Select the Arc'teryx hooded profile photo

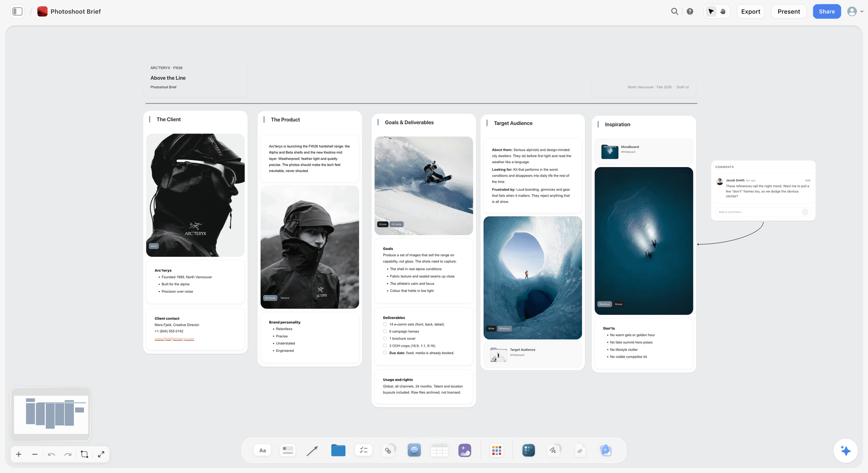(195, 195)
